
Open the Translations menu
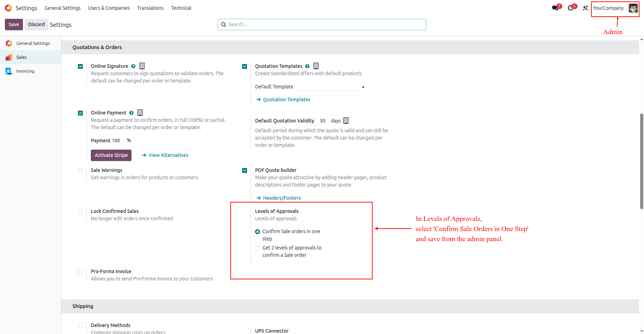pyautogui.click(x=150, y=8)
